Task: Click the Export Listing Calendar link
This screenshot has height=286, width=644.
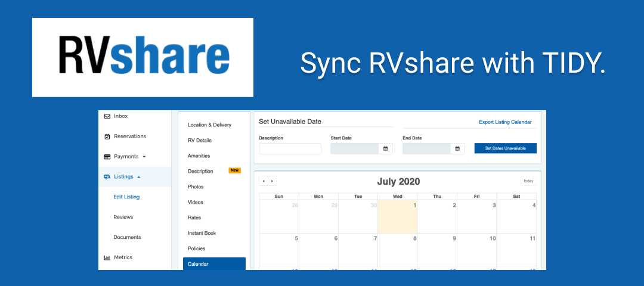Action: click(505, 122)
